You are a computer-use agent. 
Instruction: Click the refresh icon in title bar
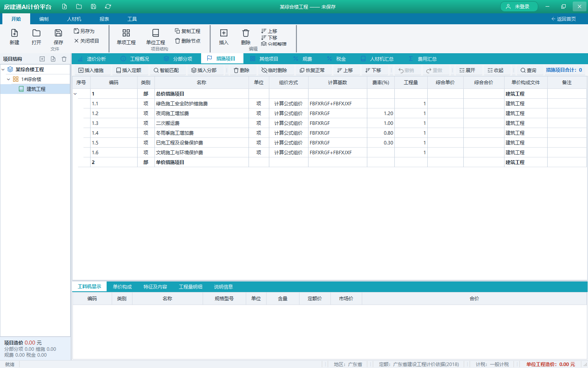[108, 7]
